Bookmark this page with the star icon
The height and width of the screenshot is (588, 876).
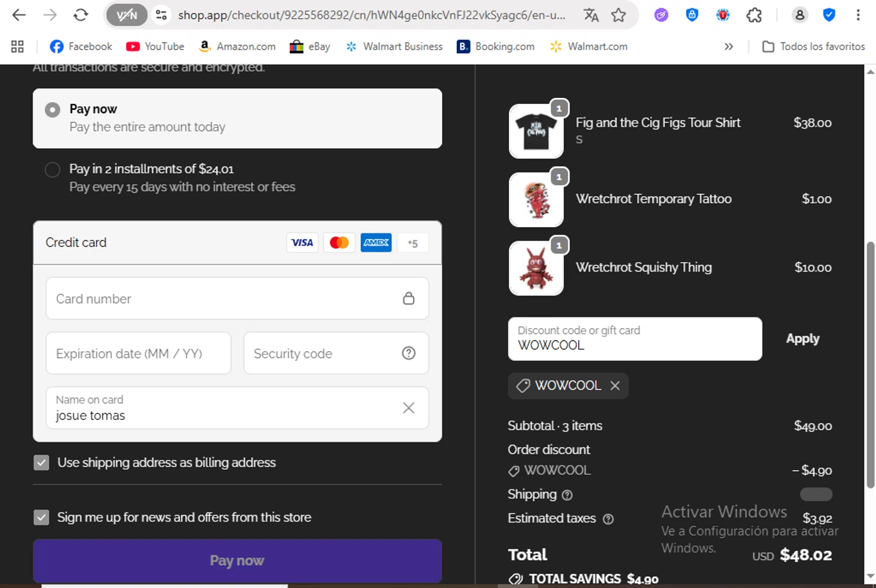pos(618,15)
